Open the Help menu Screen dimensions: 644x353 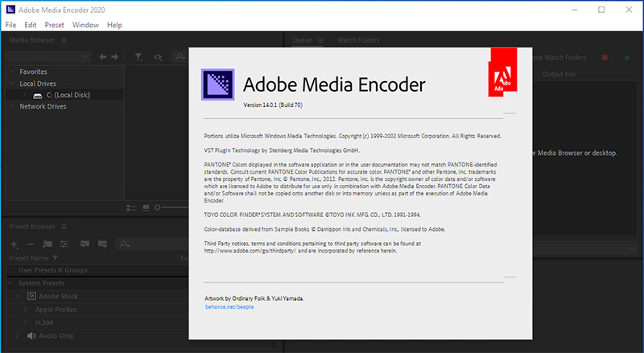[x=114, y=25]
